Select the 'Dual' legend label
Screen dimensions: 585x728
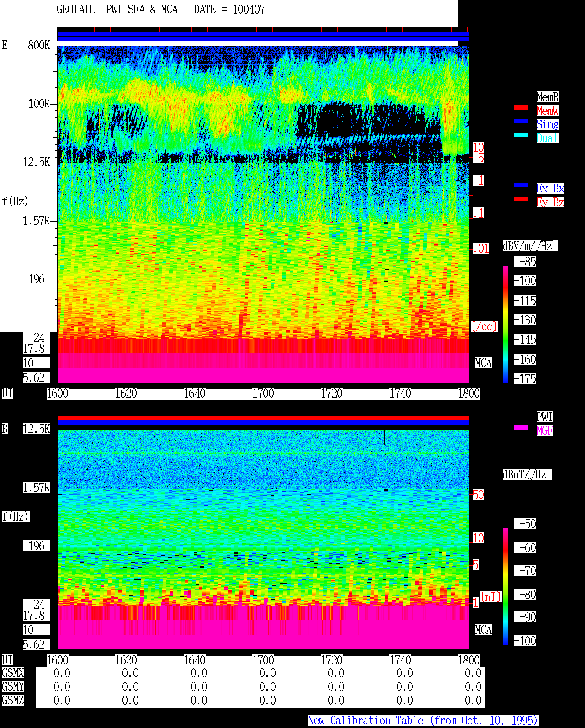[548, 138]
